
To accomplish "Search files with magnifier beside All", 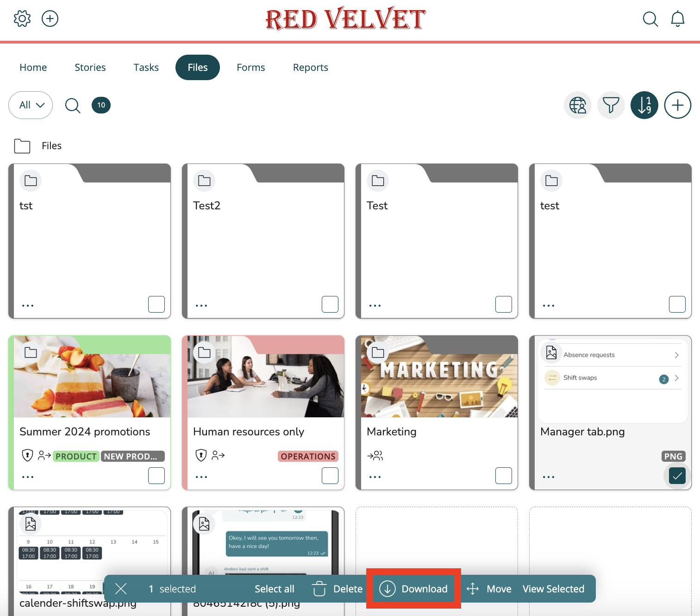I will [73, 106].
